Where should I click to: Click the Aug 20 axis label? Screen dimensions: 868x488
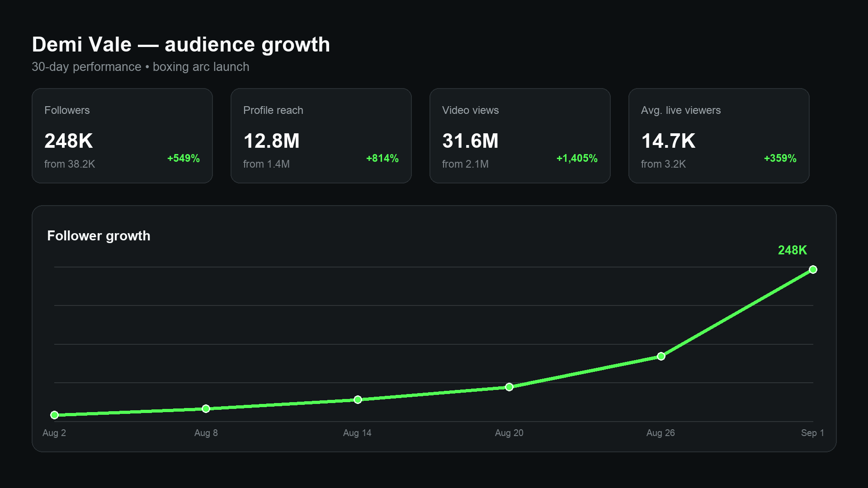pyautogui.click(x=509, y=433)
